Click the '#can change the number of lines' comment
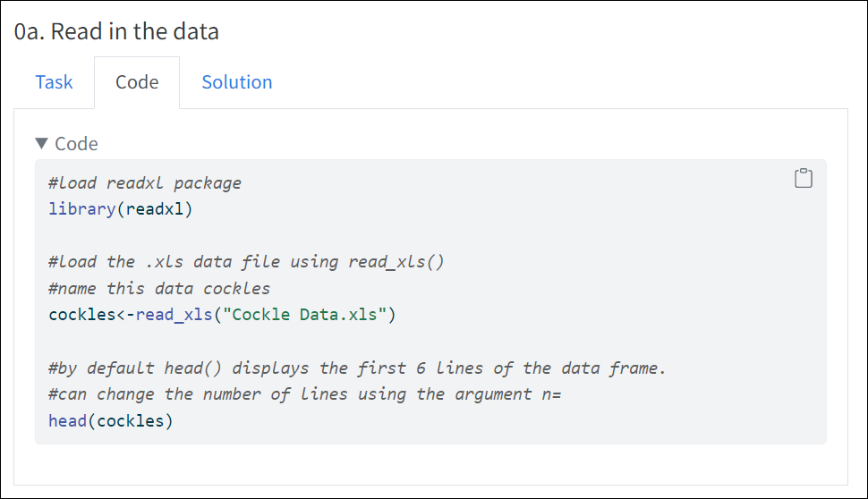Viewport: 868px width, 499px height. click(305, 393)
